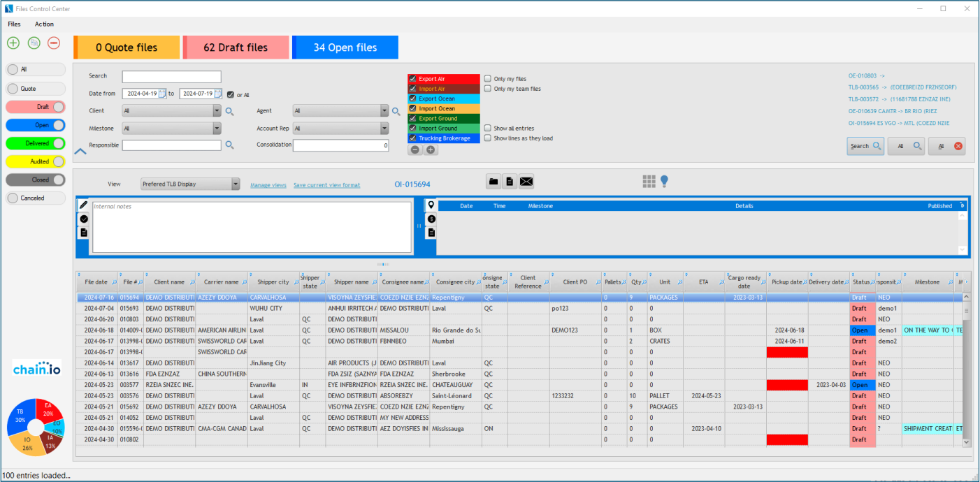Open the Files menu

14,24
